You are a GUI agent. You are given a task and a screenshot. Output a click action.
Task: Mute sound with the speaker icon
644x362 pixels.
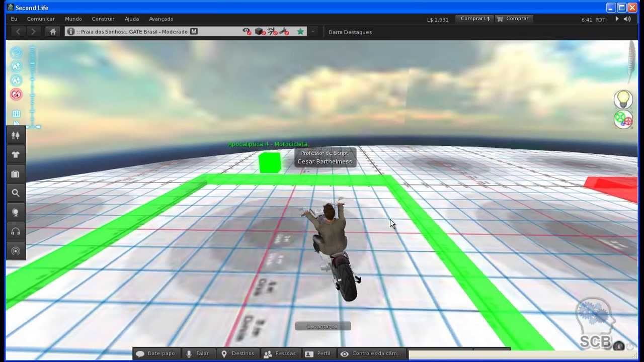point(627,19)
